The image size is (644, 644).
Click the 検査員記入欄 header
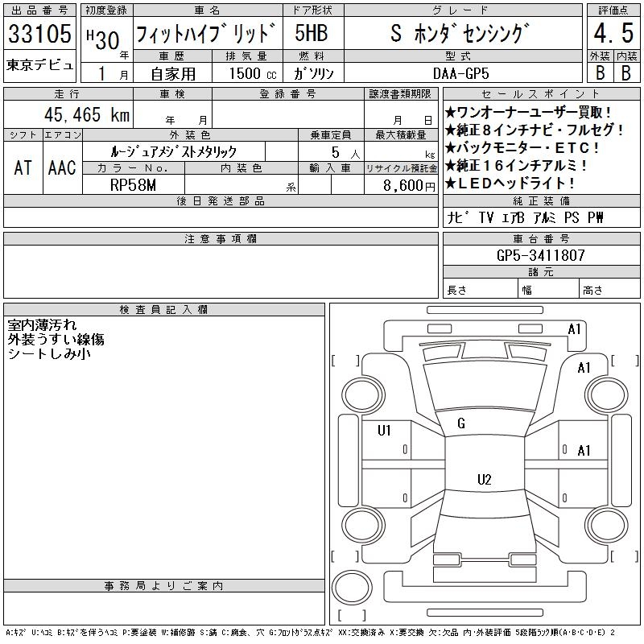point(164,309)
